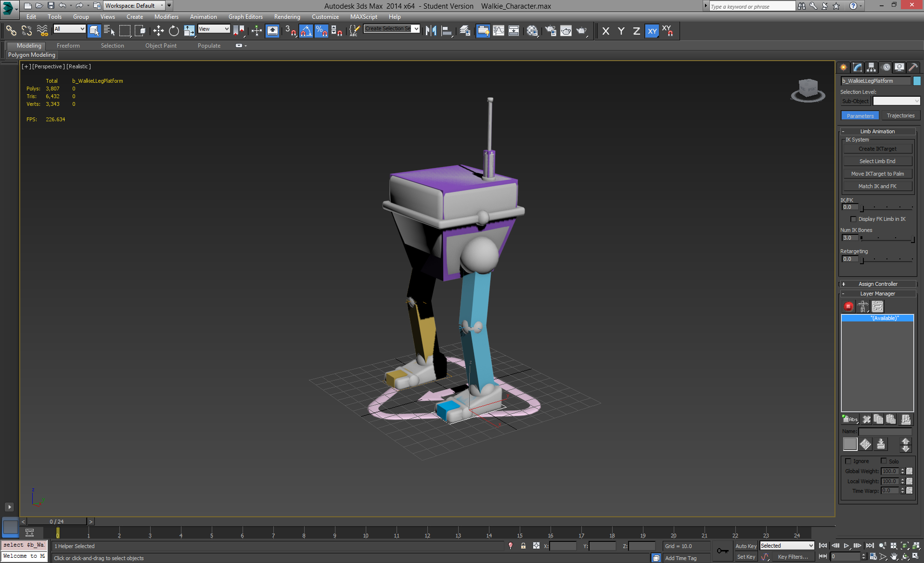The width and height of the screenshot is (924, 563).
Task: Collapse the Layer Manager rollout
Action: tap(877, 294)
